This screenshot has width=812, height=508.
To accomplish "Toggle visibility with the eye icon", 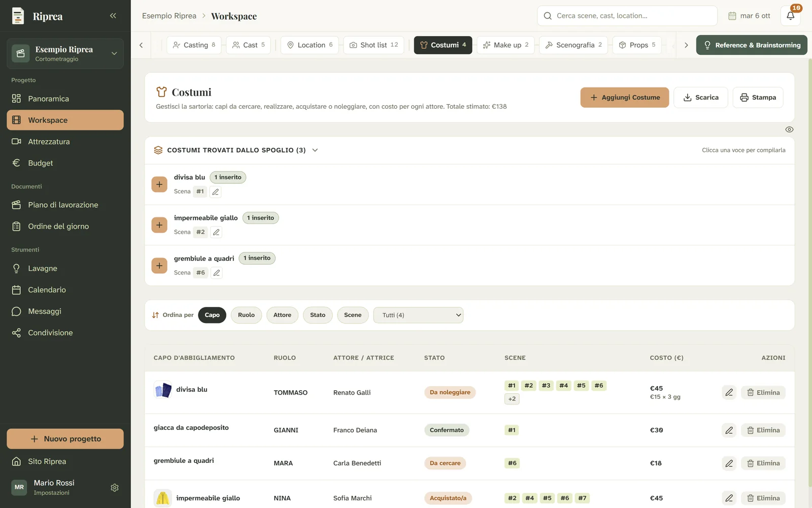I will pos(789,130).
